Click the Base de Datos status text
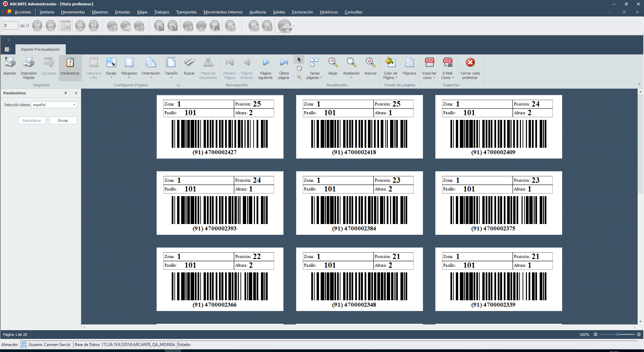644x352 pixels. tap(125, 345)
